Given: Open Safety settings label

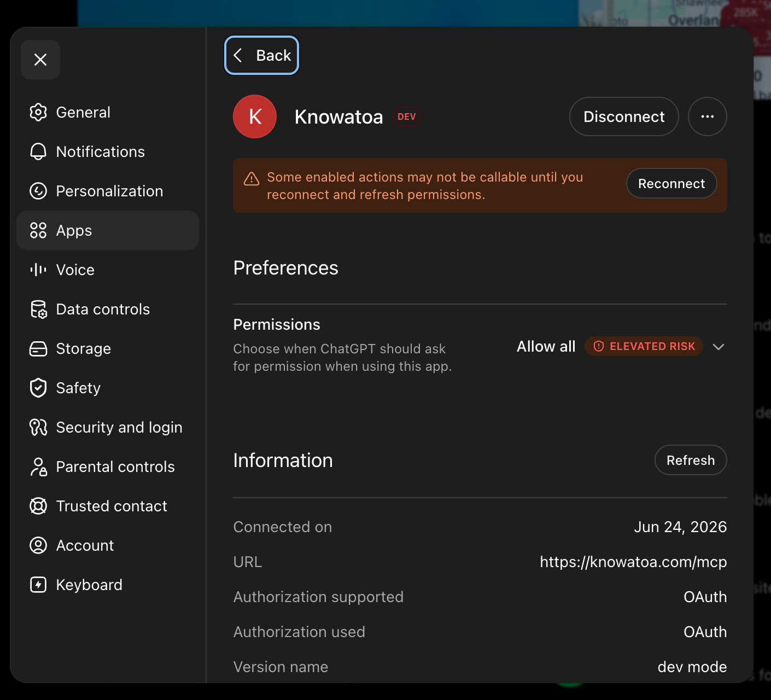Looking at the screenshot, I should click(78, 388).
